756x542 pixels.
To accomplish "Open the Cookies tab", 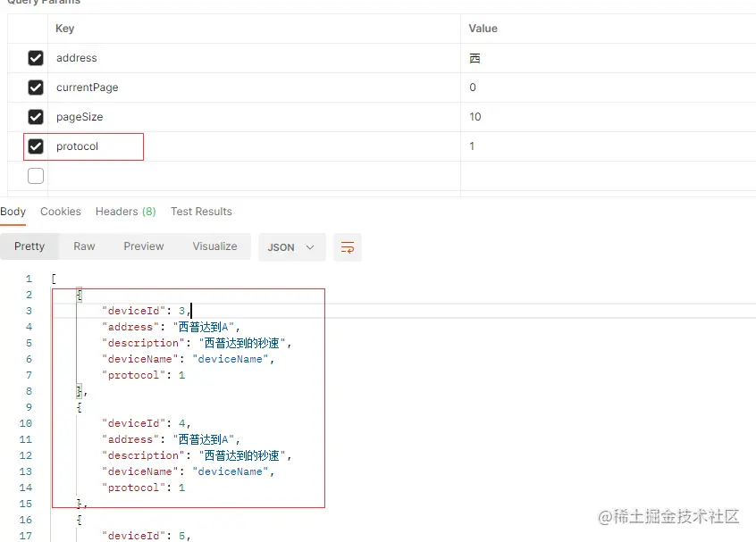I will (x=61, y=212).
